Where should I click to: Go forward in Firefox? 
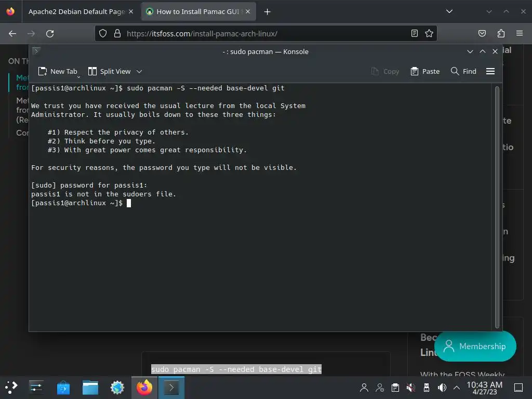(x=31, y=34)
